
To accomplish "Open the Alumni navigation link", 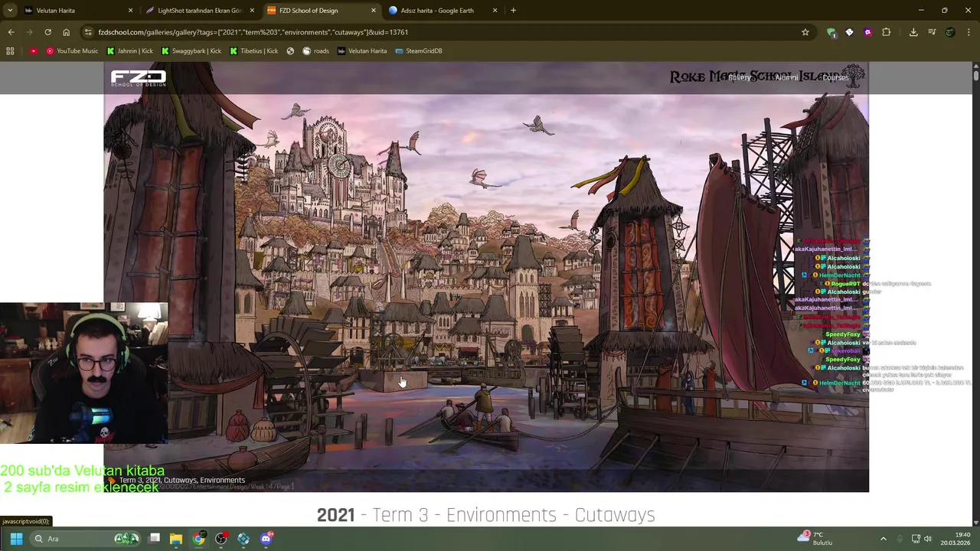I will point(786,77).
